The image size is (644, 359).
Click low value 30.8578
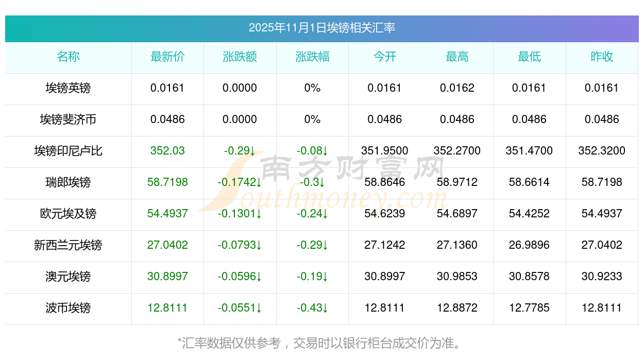[529, 277]
